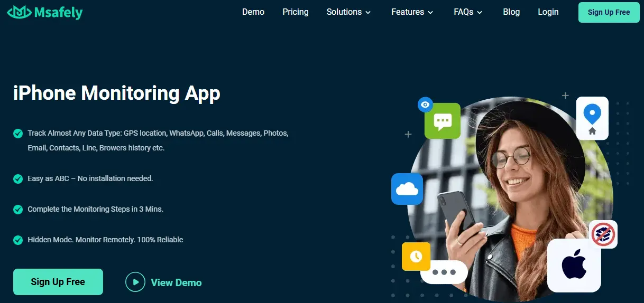644x303 pixels.
Task: Click the Apple logo icon
Action: pos(574,266)
